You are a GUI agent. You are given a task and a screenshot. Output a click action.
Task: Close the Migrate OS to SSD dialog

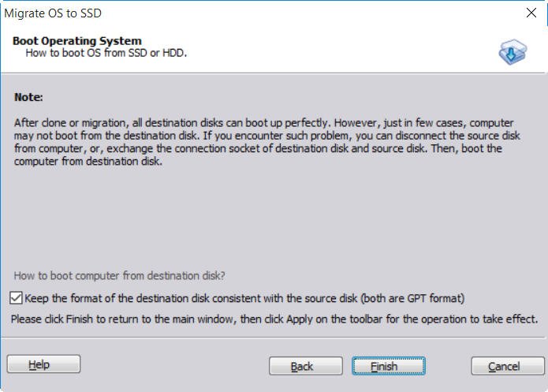point(531,13)
